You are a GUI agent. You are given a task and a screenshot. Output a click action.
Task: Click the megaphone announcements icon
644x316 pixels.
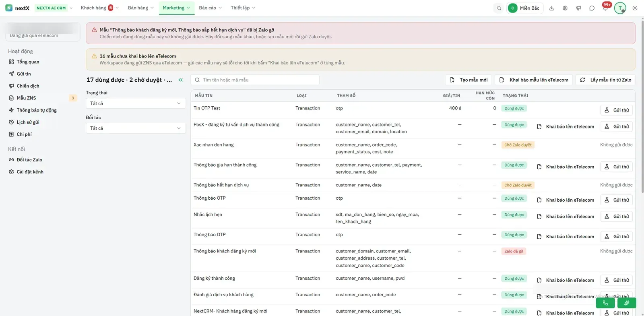[578, 8]
